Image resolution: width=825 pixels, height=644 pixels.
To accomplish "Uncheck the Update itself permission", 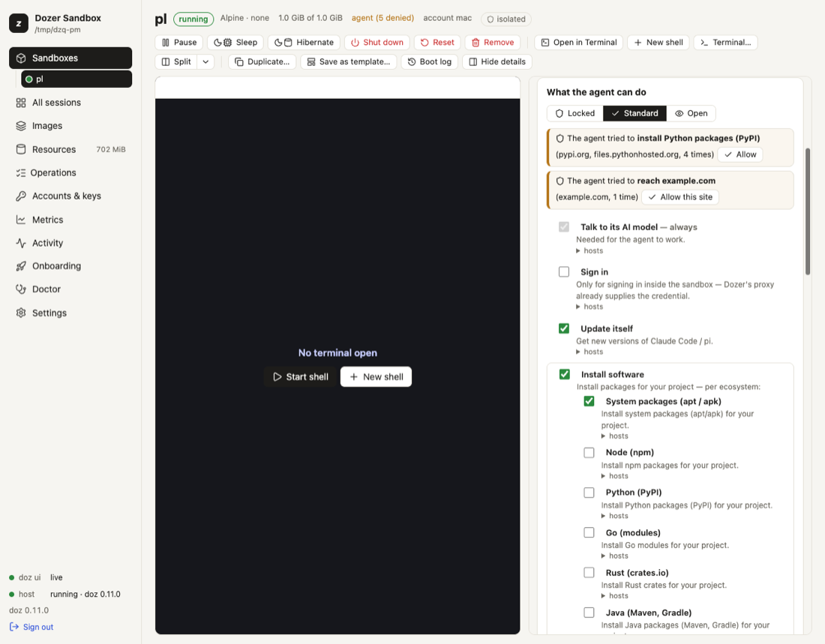I will point(564,328).
